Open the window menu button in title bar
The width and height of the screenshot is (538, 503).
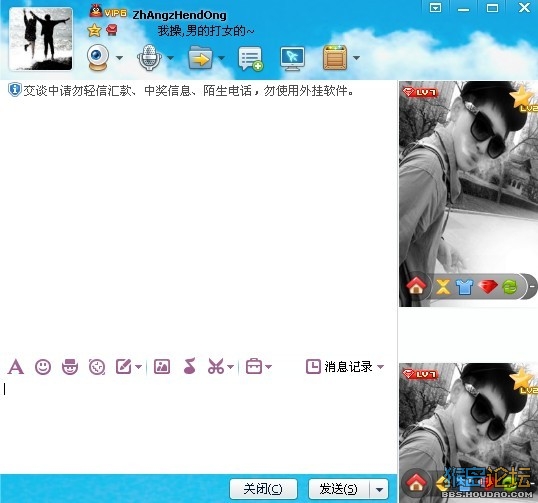pos(435,8)
